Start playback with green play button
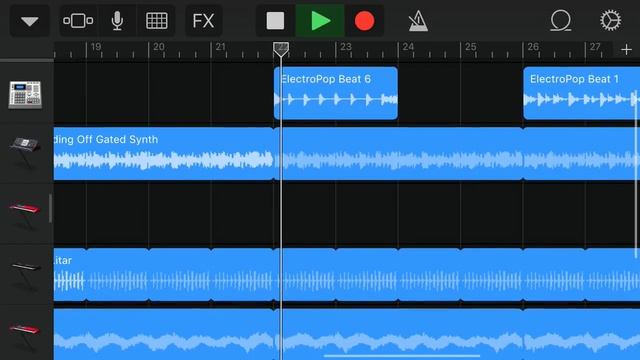The image size is (640, 360). [x=320, y=21]
